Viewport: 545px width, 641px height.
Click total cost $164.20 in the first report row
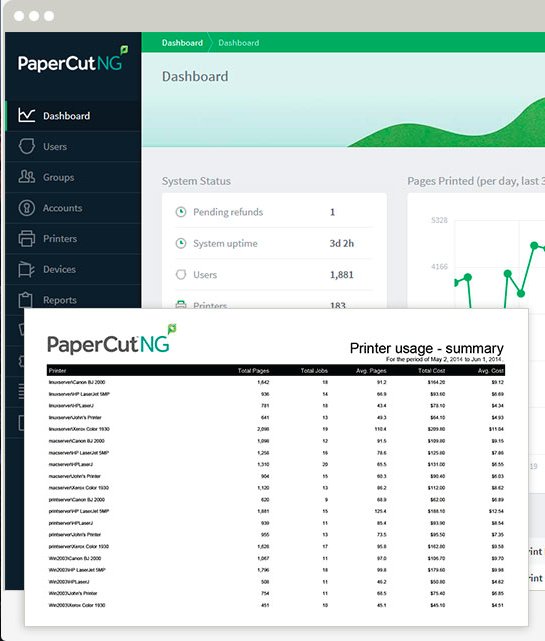436,382
